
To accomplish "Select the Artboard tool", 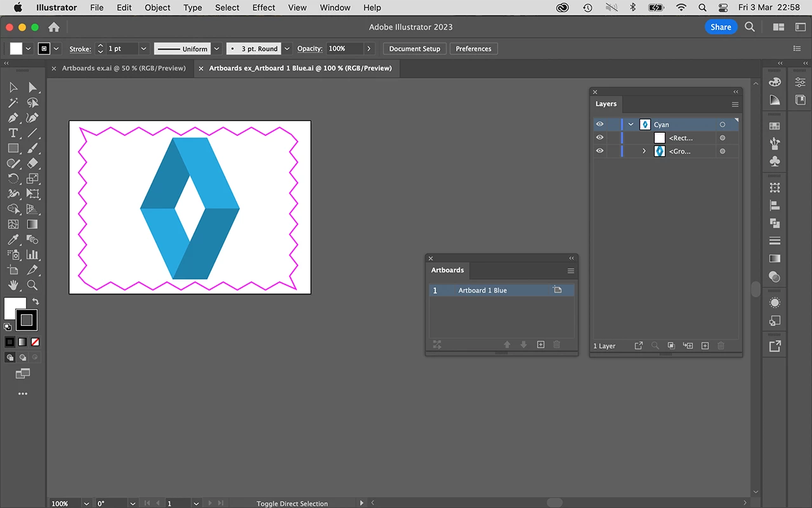I will 13,271.
